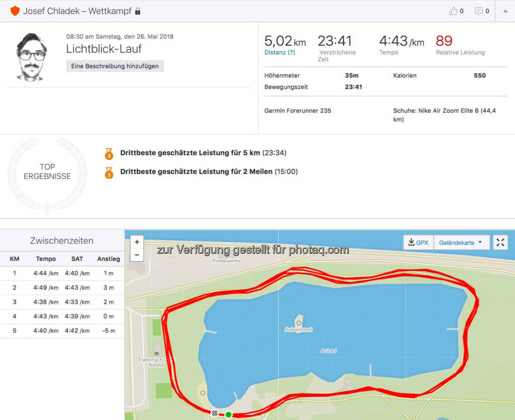The height and width of the screenshot is (420, 515).
Task: Click the checkered finish flag marker
Action: tap(215, 413)
